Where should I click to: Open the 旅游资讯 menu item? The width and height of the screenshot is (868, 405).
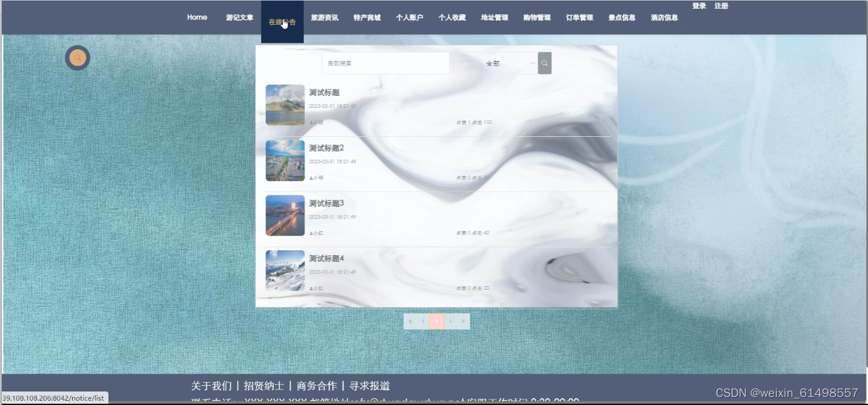pos(325,17)
